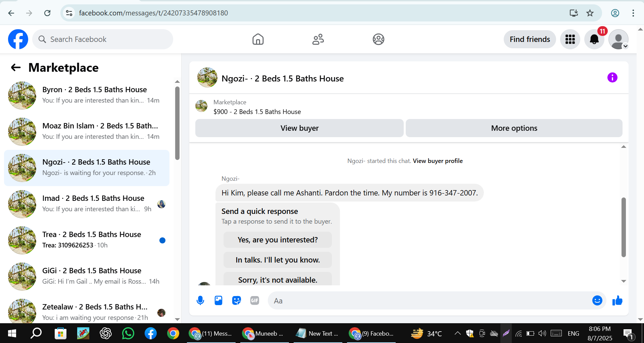This screenshot has height=343, width=644.
Task: Send quick reply 'In talks. I'll let you know.'
Action: (278, 260)
